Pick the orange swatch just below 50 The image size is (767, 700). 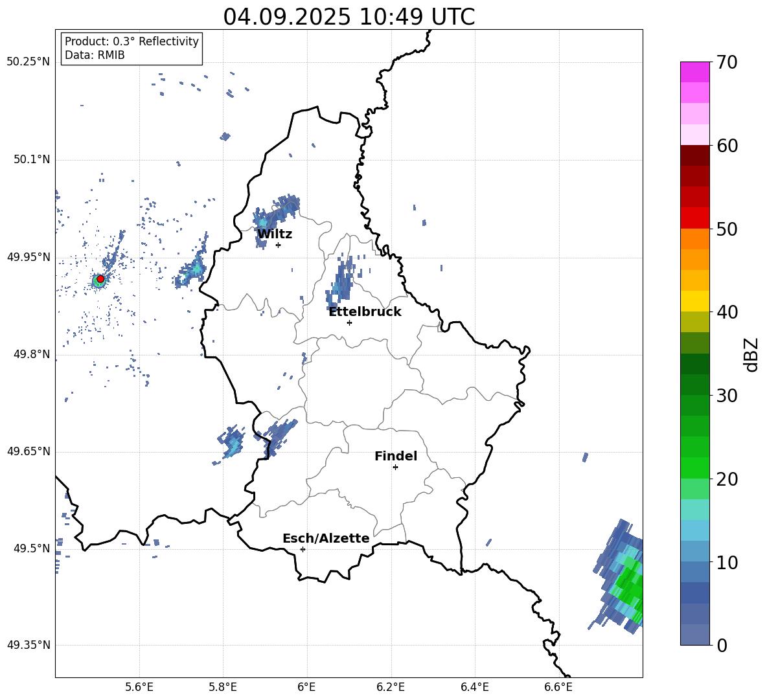694,238
